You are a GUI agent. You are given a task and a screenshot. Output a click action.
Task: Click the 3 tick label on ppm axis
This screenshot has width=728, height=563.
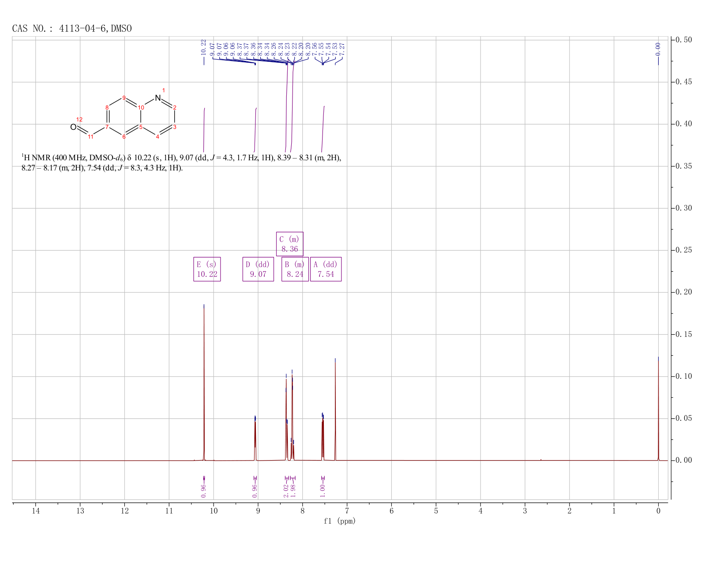(525, 511)
